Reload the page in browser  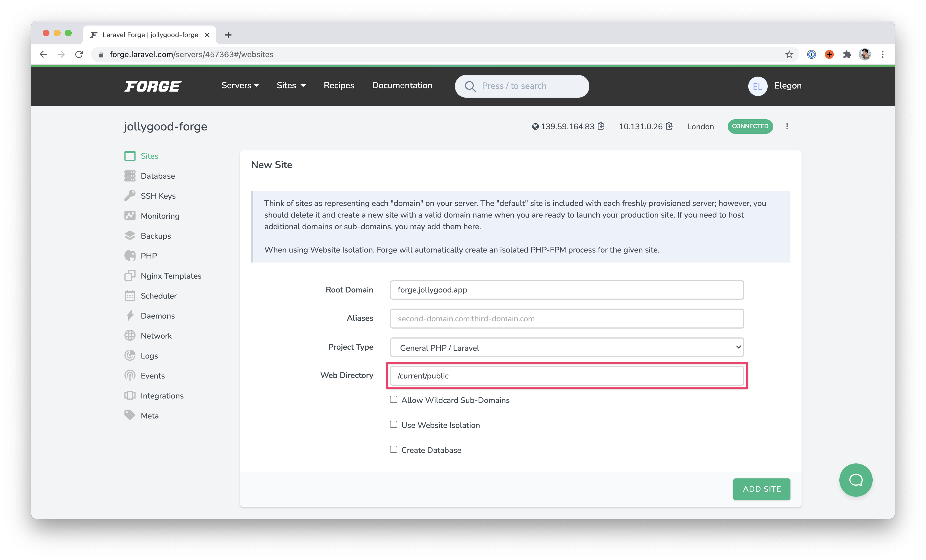(79, 54)
